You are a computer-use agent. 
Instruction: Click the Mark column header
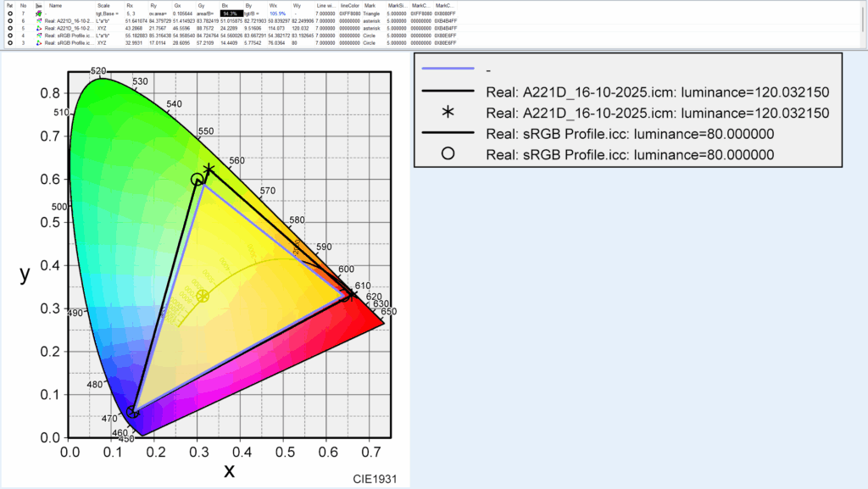pyautogui.click(x=369, y=6)
